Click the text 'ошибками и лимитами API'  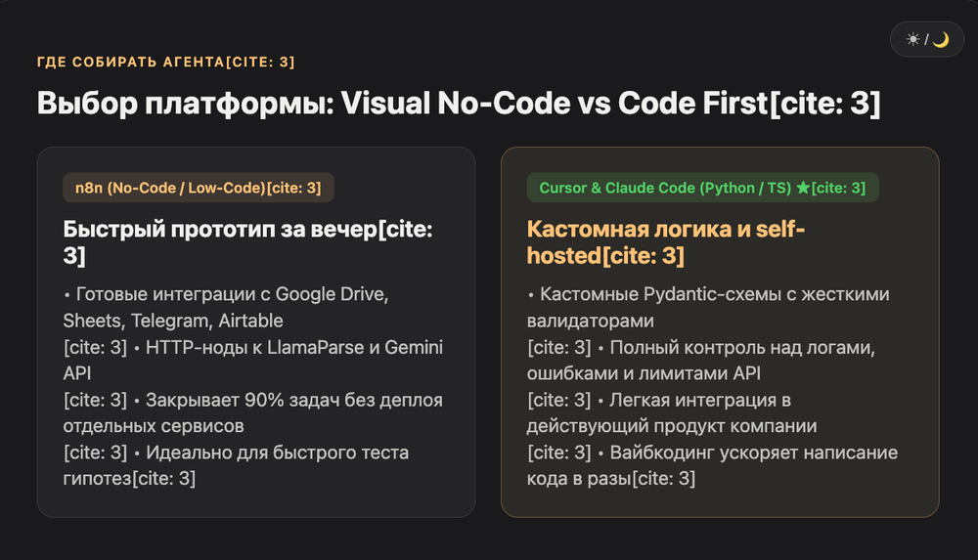(644, 373)
